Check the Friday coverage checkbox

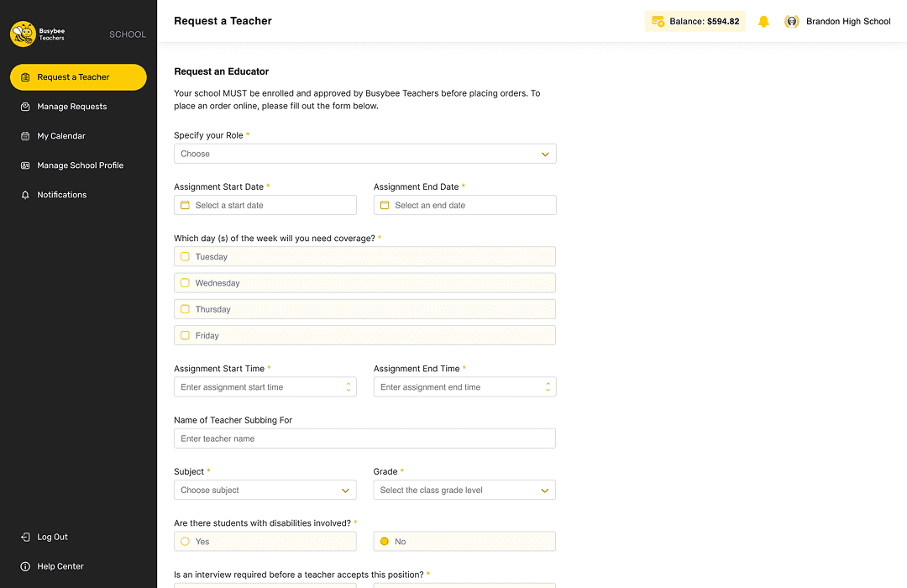[x=185, y=334]
